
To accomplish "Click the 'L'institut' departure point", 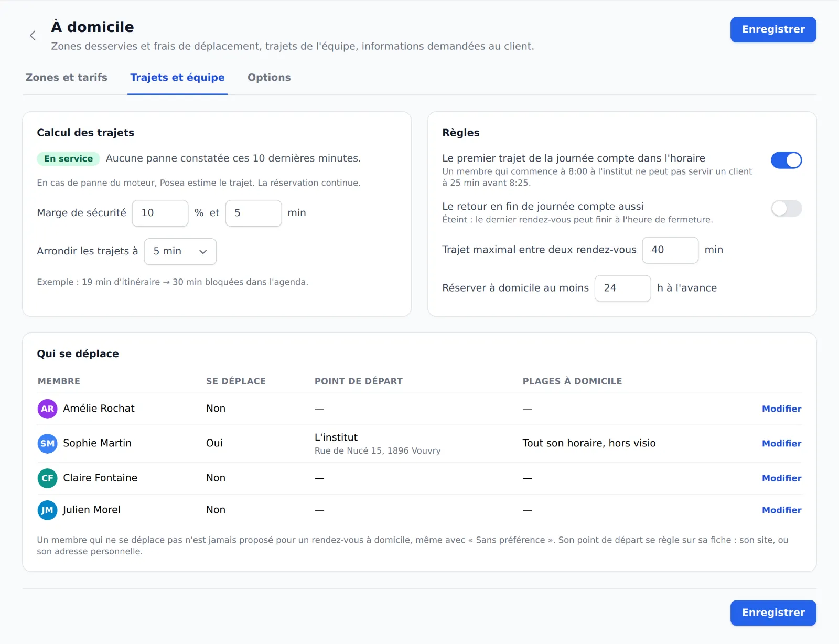I will coord(336,437).
